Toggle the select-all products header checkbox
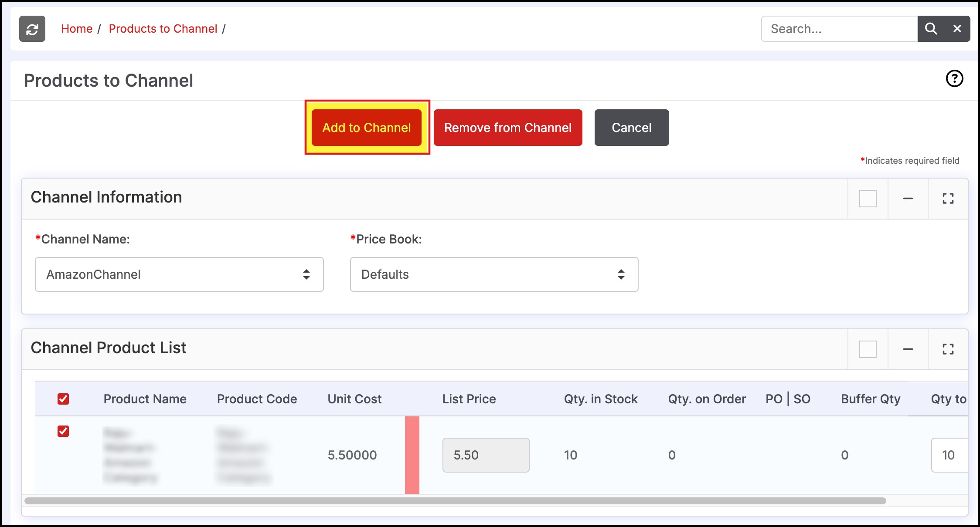This screenshot has width=980, height=527. [x=63, y=399]
